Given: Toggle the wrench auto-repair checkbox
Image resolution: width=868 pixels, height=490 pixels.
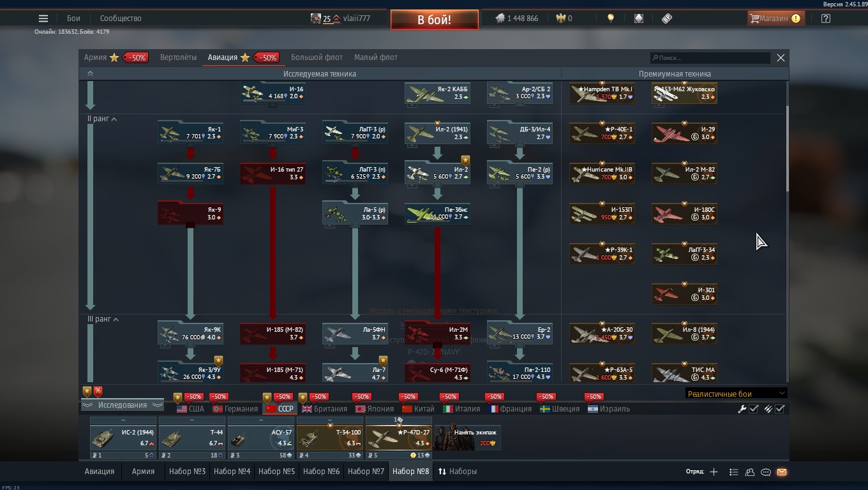Looking at the screenshot, I should tap(753, 409).
